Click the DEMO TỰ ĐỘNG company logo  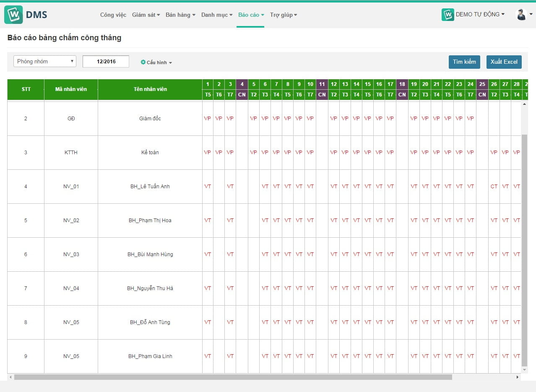coord(448,15)
